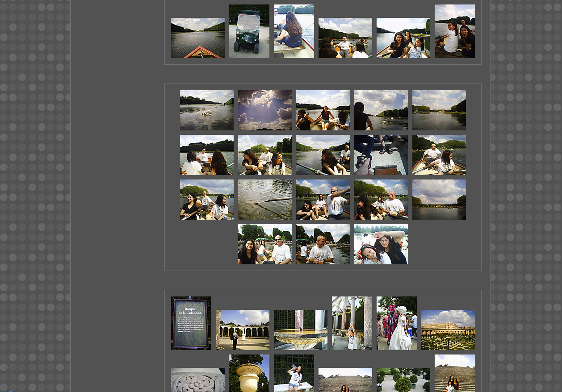Click the stone urn against blue sky photo
Viewport: 562px width, 392px height.
coord(249,374)
